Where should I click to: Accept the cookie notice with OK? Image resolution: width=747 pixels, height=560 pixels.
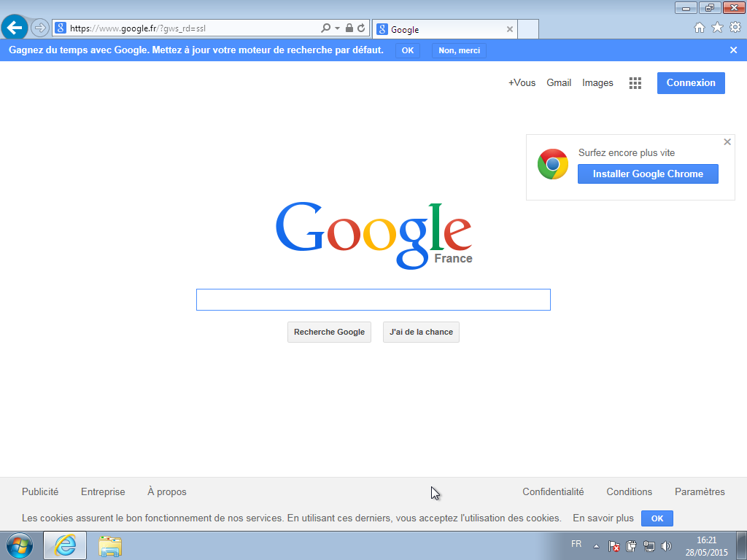(x=657, y=518)
